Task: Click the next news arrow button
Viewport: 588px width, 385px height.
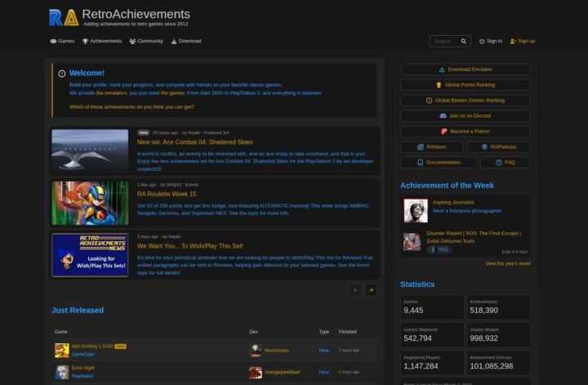Action: (371, 289)
